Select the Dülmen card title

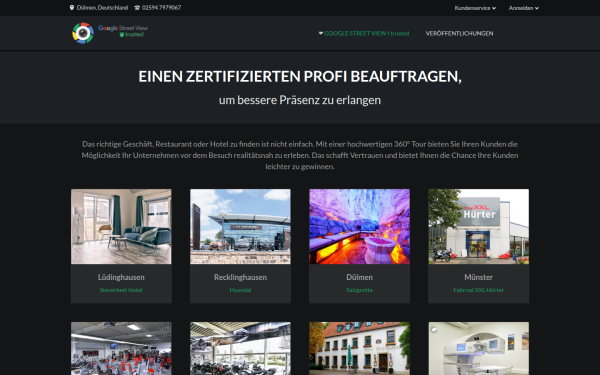(x=359, y=277)
